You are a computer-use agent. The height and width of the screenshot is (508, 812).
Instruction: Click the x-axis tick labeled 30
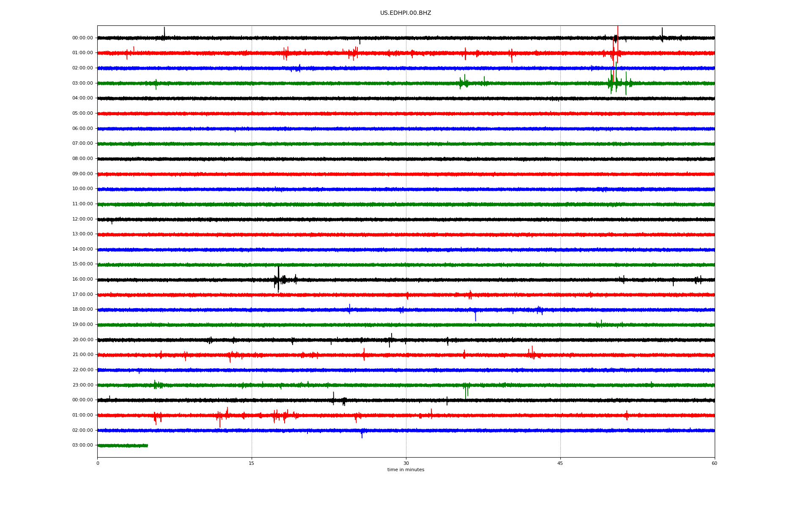[x=406, y=464]
